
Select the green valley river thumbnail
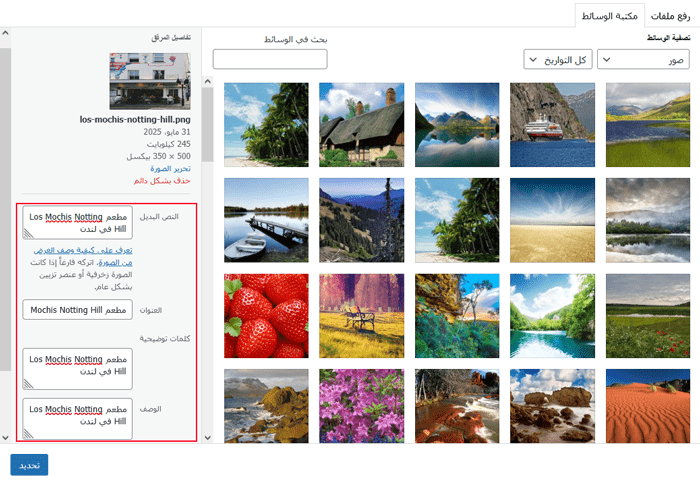(x=648, y=125)
